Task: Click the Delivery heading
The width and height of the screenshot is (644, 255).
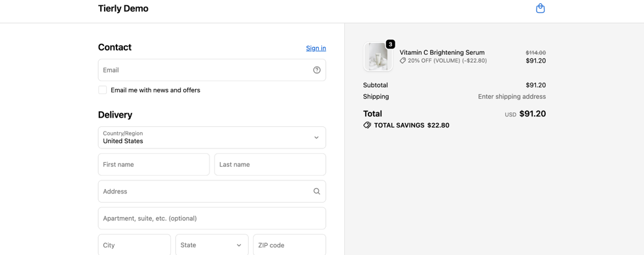Action: [x=115, y=115]
